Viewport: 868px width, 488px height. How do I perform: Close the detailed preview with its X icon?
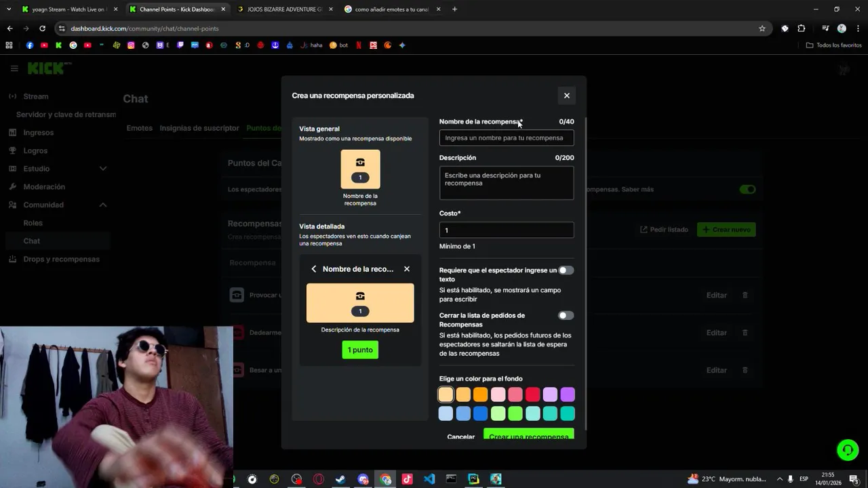407,269
